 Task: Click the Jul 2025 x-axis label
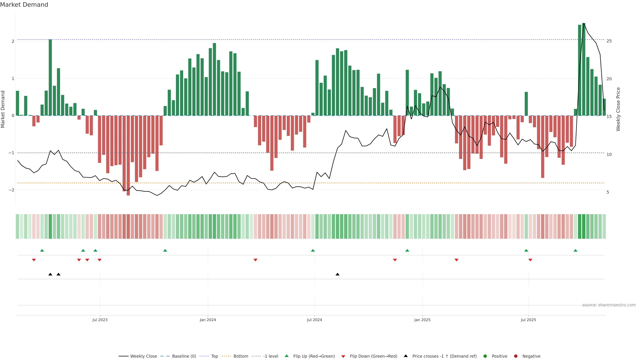point(528,320)
